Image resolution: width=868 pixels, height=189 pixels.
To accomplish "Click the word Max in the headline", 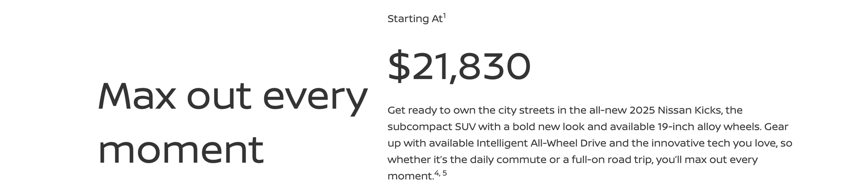I will point(137,96).
